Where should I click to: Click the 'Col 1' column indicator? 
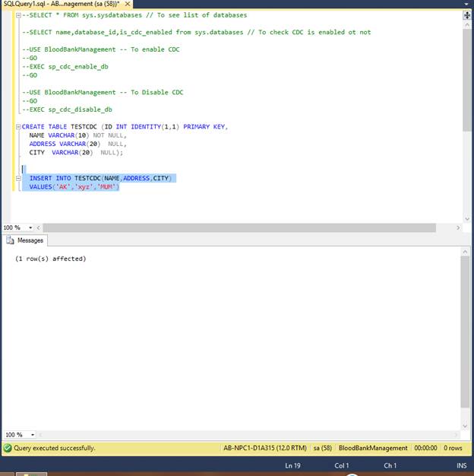(x=342, y=465)
